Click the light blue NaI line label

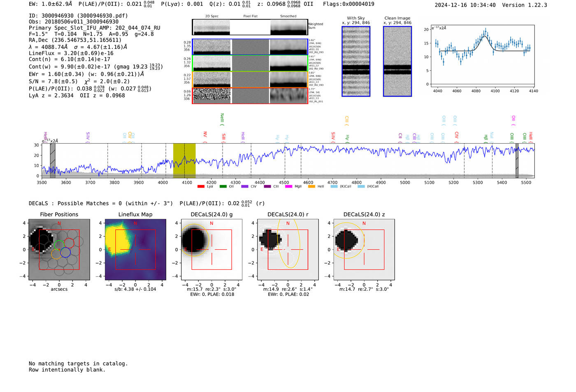[x=492, y=137]
